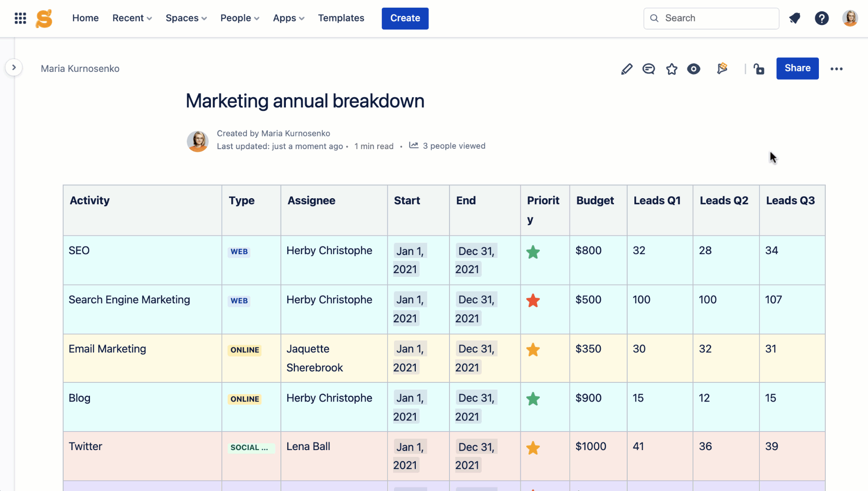Click WEB label in Search Engine Marketing row
Screen dimensions: 868x491
(239, 301)
